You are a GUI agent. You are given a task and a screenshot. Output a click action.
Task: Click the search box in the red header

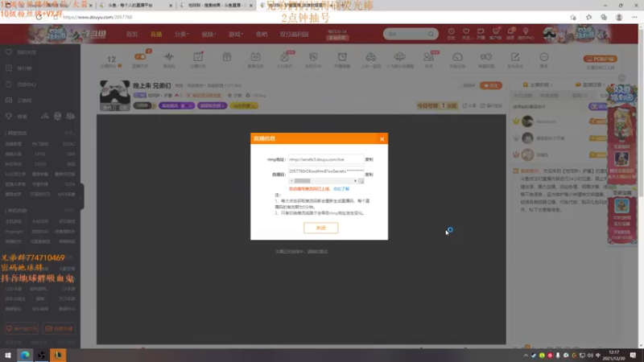tap(406, 34)
